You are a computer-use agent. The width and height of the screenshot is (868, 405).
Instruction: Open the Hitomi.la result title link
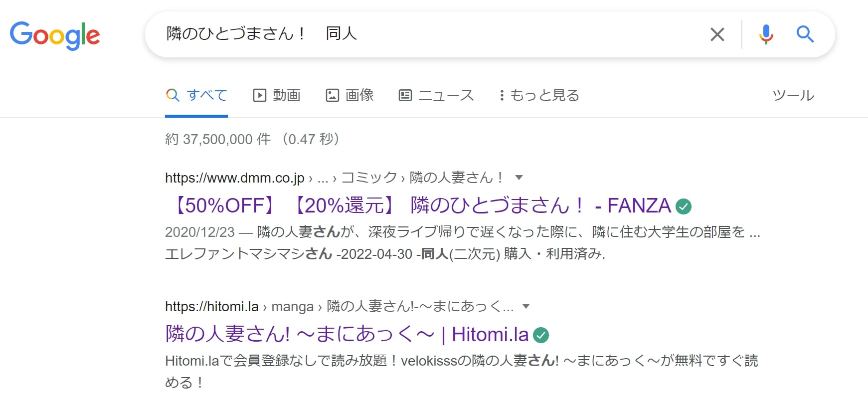347,334
